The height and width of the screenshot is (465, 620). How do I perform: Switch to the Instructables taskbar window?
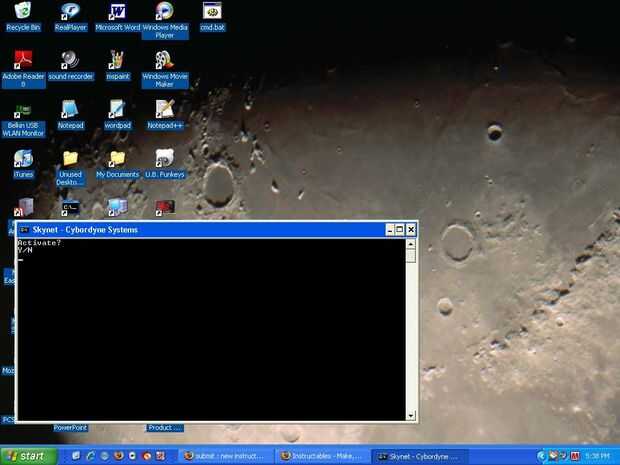coord(321,456)
